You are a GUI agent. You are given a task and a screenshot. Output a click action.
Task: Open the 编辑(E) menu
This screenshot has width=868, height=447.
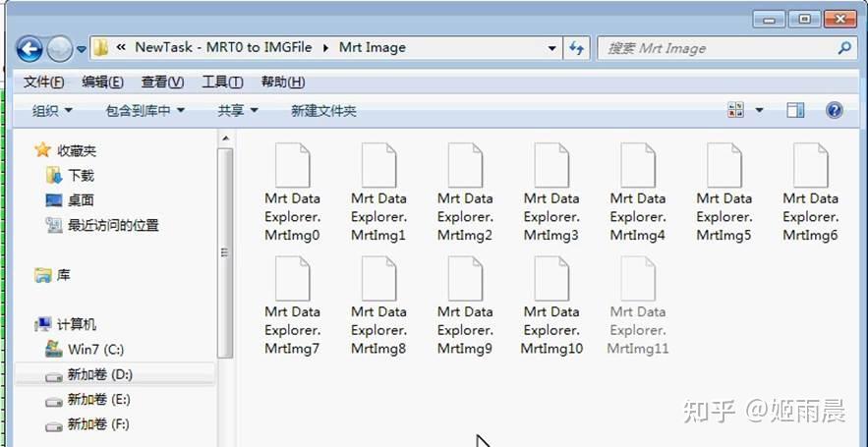pyautogui.click(x=102, y=83)
